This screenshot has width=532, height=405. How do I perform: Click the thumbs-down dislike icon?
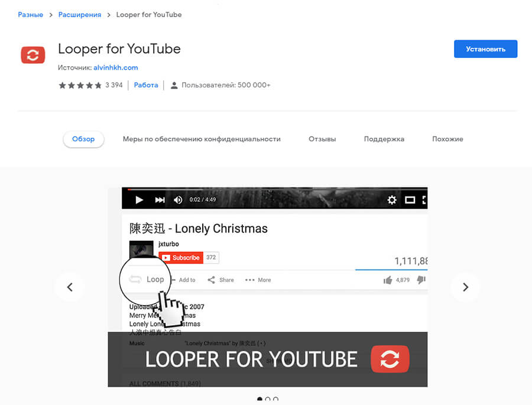pos(421,280)
